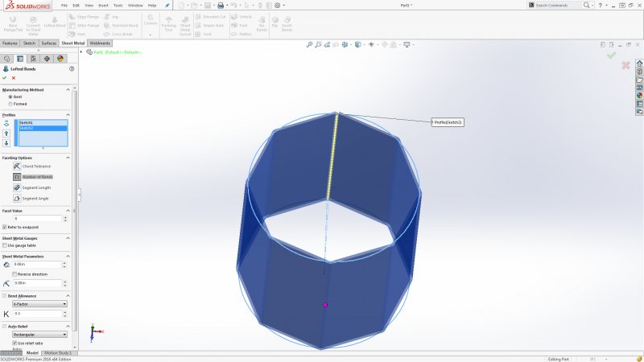The image size is (644, 362).
Task: Collapse the Manufacturing Method section
Action: (x=68, y=89)
